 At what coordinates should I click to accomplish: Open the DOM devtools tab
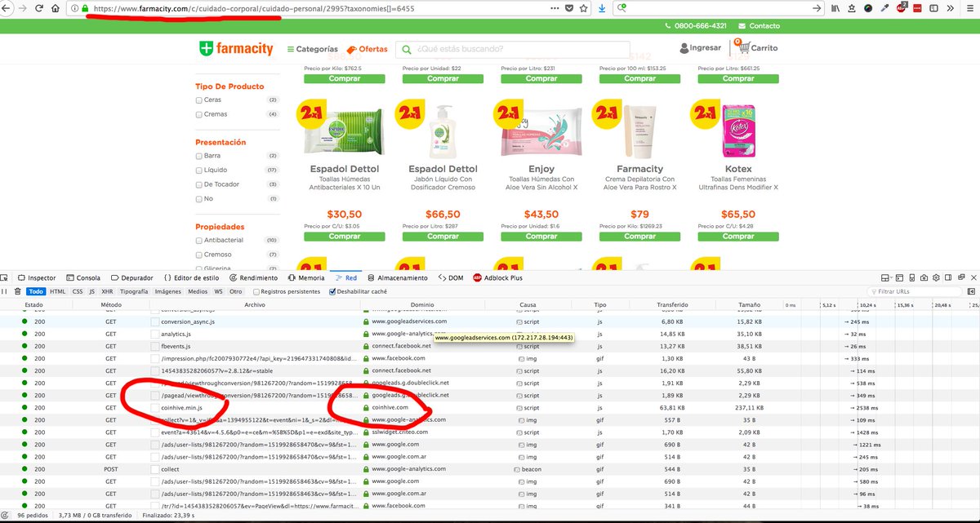[x=451, y=277]
